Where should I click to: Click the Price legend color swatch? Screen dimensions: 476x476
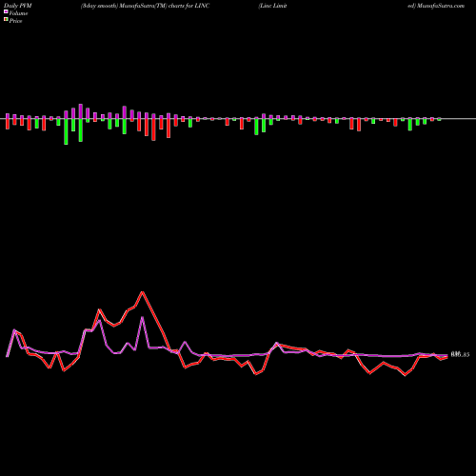pos(6,20)
